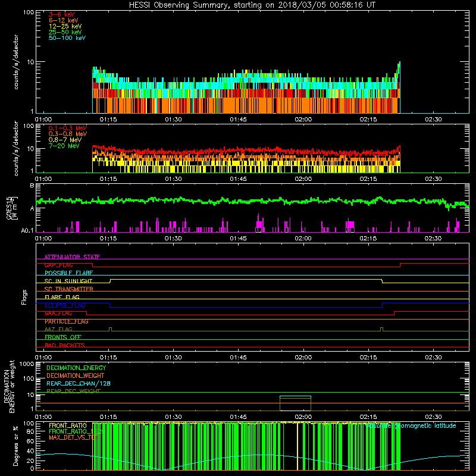
Task: Click the FLARE_FLAG label
Action: click(x=62, y=297)
